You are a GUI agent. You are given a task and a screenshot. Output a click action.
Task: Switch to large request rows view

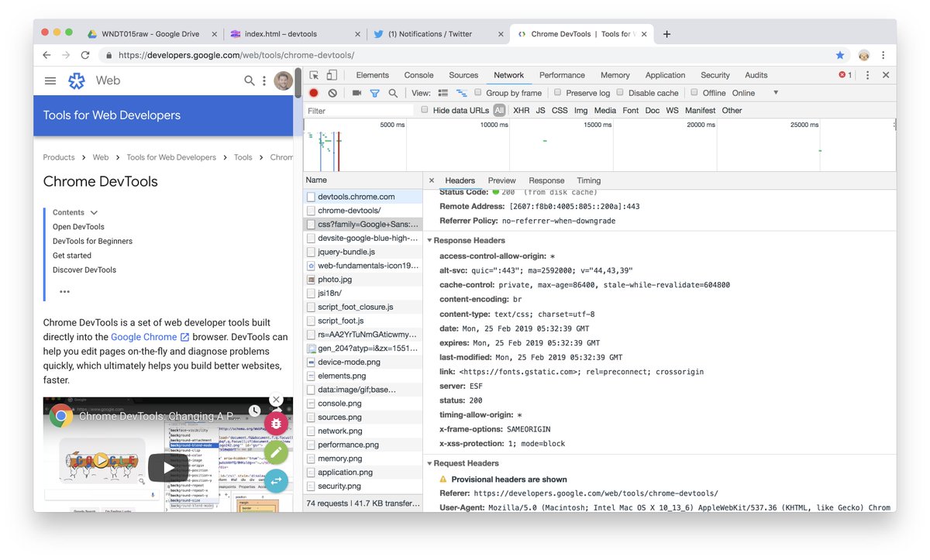coord(442,93)
